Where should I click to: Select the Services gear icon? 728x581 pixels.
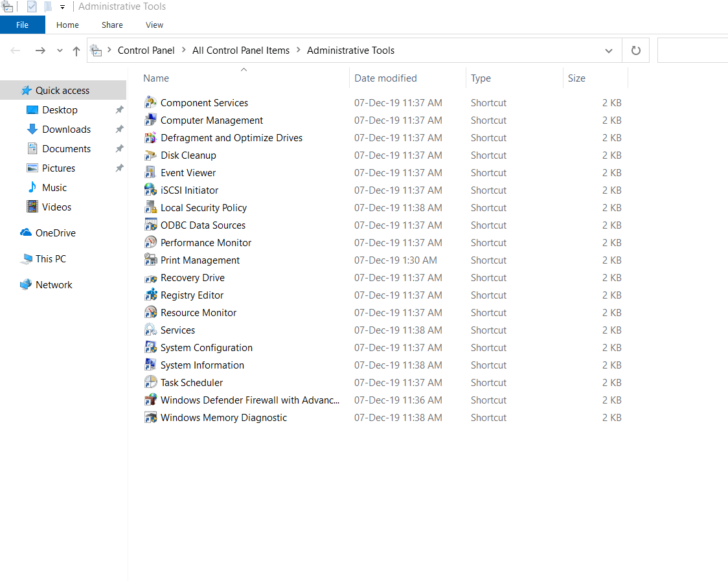[150, 330]
